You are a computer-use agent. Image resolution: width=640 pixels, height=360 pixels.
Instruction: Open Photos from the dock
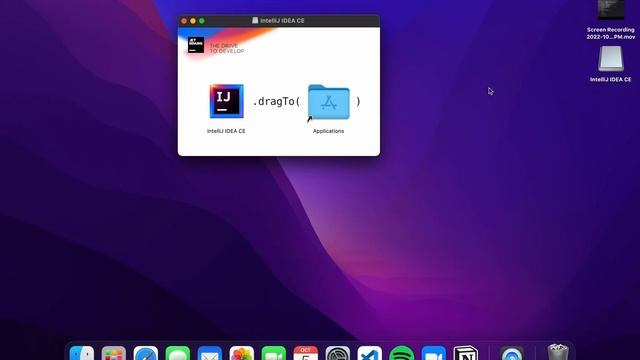tap(242, 353)
